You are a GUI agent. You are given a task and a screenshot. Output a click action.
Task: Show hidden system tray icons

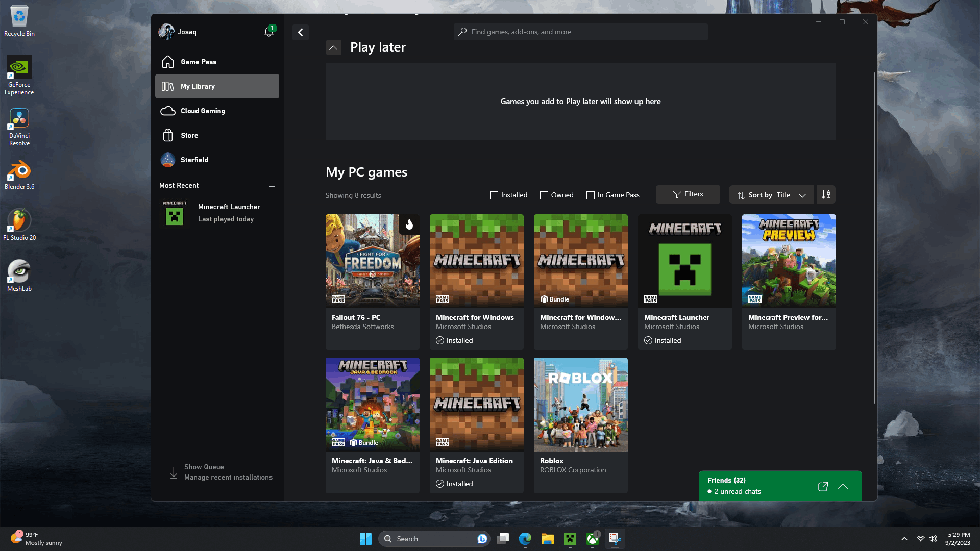(x=904, y=539)
